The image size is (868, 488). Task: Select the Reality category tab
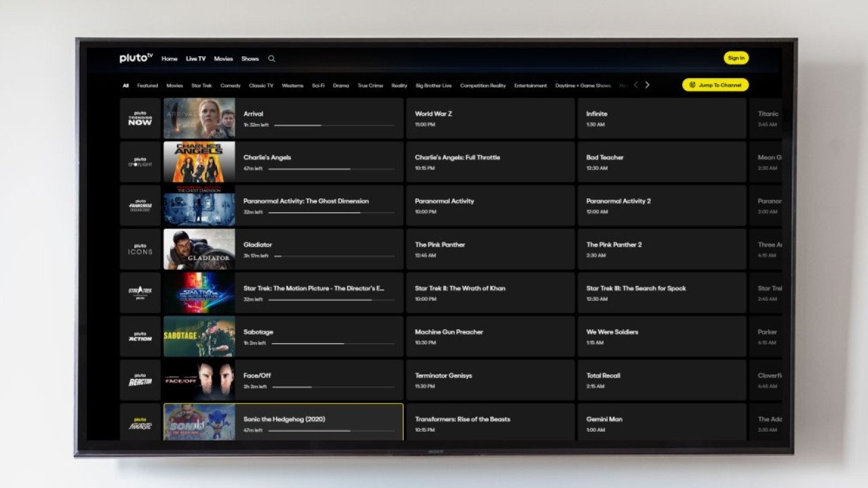tap(399, 86)
